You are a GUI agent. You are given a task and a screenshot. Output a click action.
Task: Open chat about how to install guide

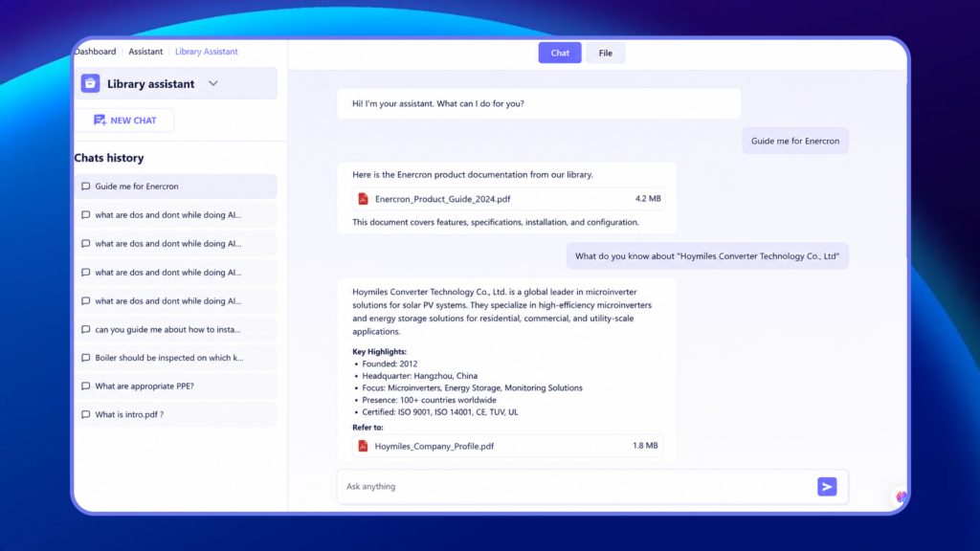coord(176,329)
